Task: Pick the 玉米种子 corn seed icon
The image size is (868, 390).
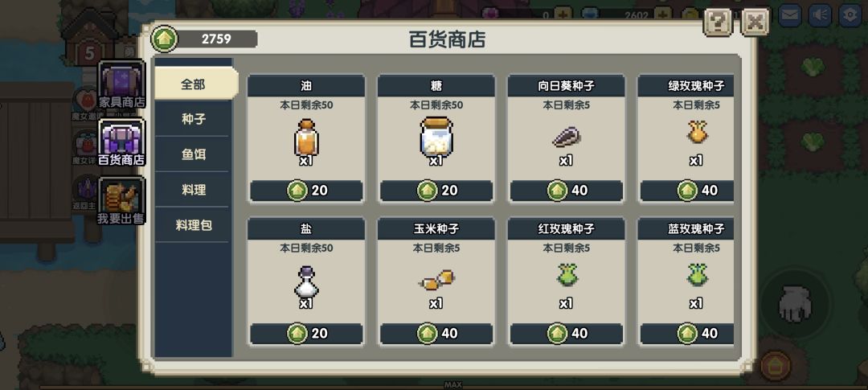Action: (x=436, y=279)
